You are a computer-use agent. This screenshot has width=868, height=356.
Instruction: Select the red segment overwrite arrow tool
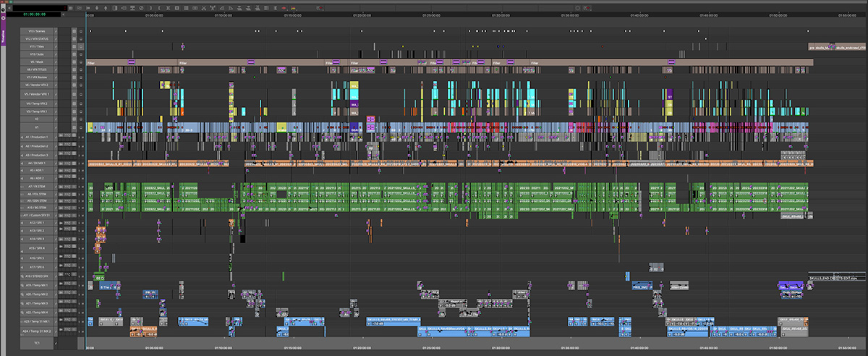284,7
